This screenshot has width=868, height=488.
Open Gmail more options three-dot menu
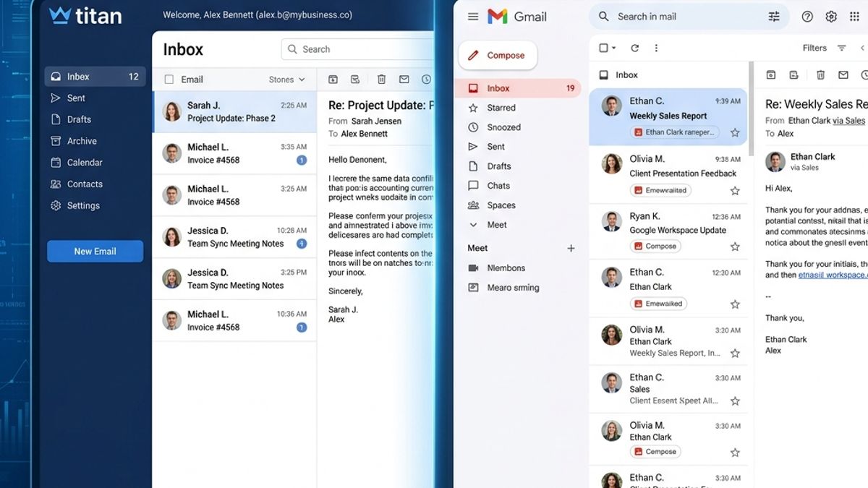656,48
